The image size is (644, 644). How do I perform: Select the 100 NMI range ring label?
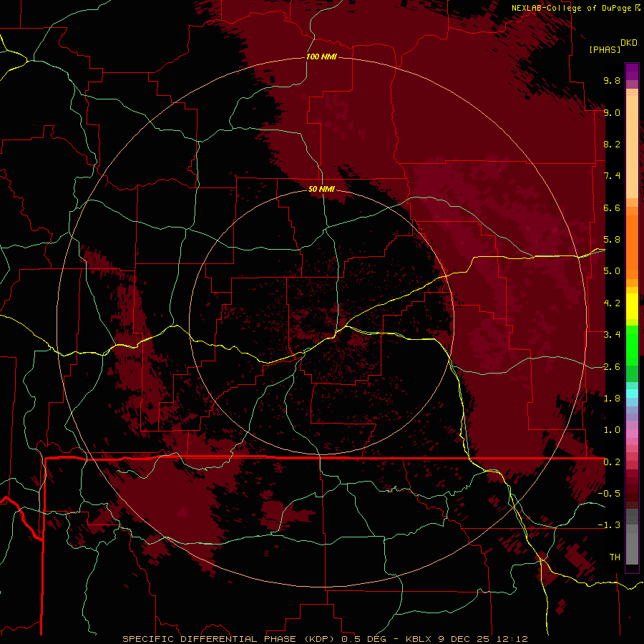tap(321, 57)
